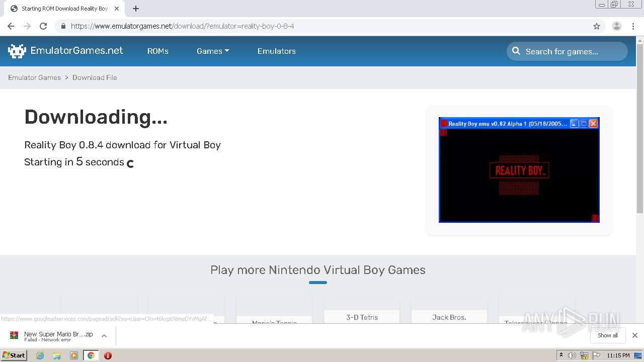Bookmark this page with star icon
Screen dimensions: 644x362
coord(597,26)
